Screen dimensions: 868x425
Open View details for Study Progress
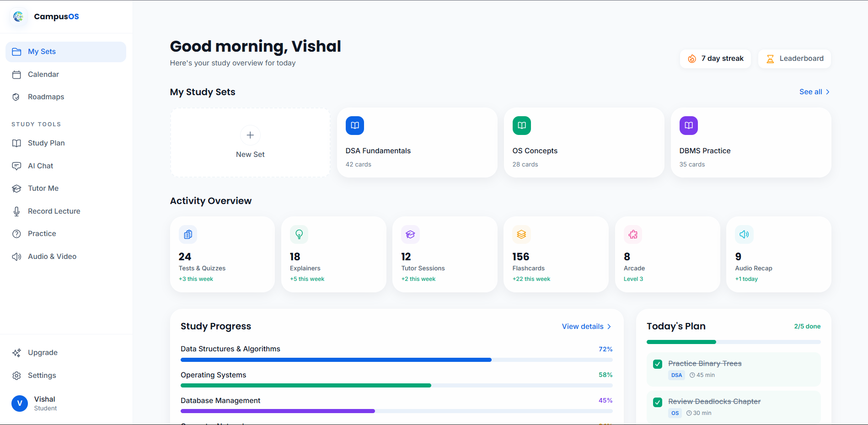click(586, 327)
